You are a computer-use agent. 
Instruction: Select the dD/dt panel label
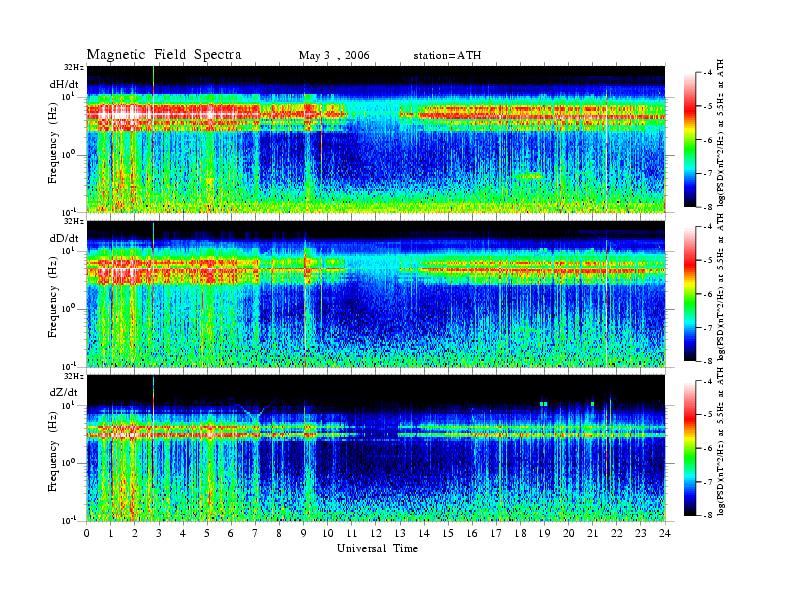[64, 238]
